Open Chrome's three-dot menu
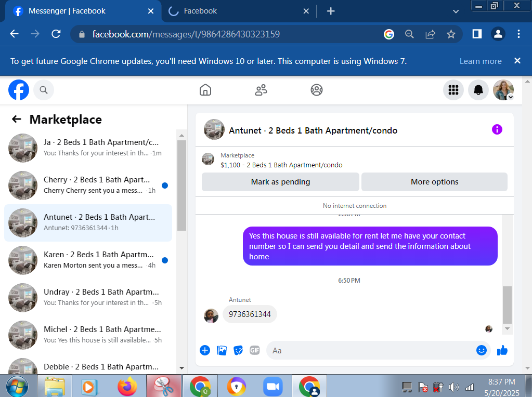This screenshot has width=532, height=397. 518,34
